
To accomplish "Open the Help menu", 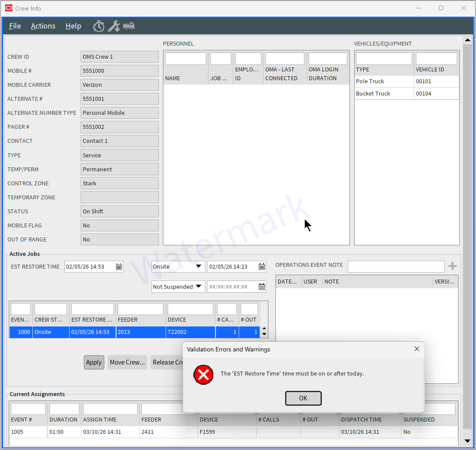I will 73,26.
